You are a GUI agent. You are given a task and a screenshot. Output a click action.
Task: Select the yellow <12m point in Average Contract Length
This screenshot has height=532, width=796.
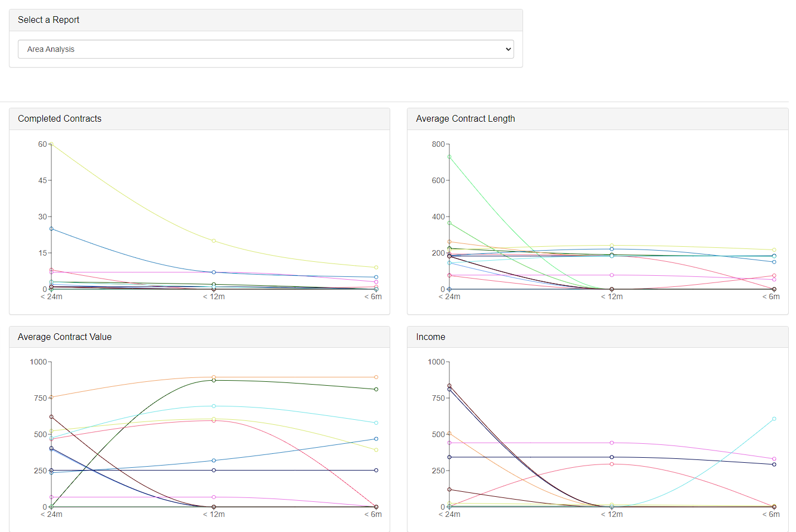coord(612,246)
